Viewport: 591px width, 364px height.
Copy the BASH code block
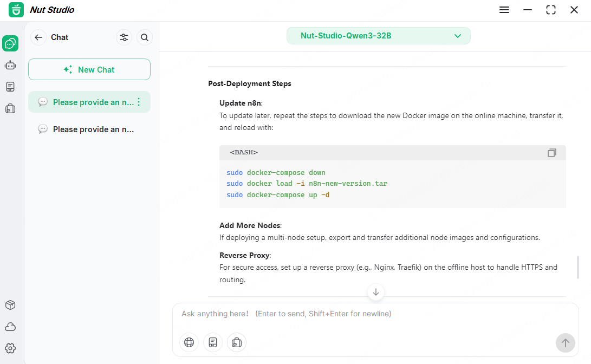click(x=552, y=153)
